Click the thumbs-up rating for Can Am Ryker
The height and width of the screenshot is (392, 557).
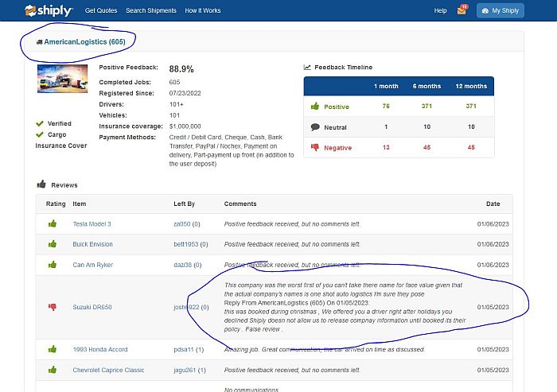tap(53, 265)
